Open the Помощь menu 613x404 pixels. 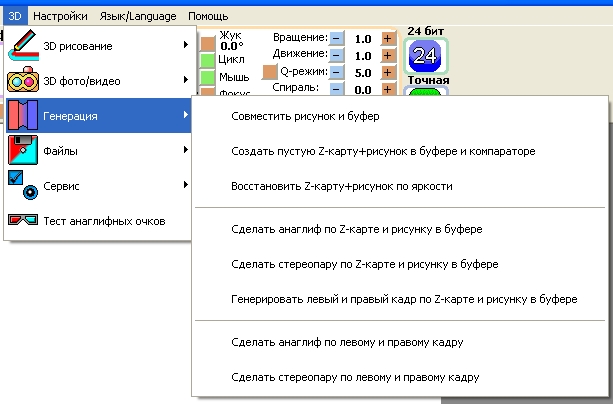pyautogui.click(x=208, y=16)
